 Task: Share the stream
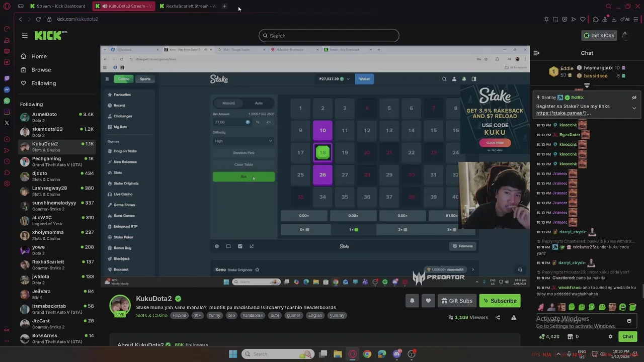498,318
